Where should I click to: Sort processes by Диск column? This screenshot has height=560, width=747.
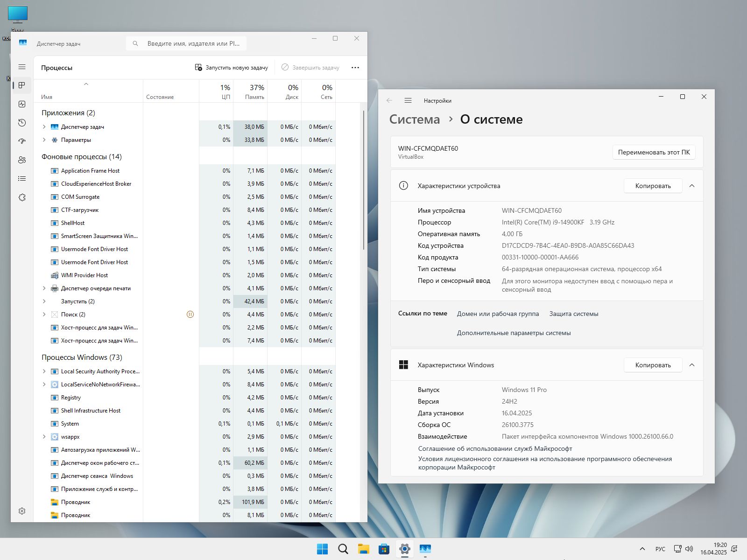(x=284, y=91)
